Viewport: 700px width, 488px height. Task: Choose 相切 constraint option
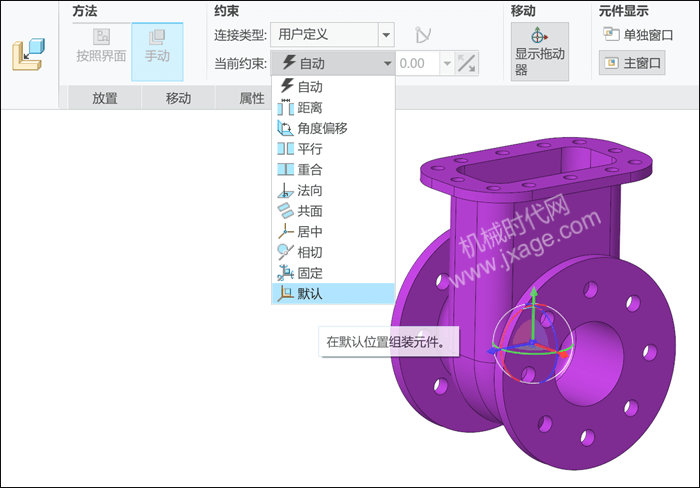click(333, 252)
